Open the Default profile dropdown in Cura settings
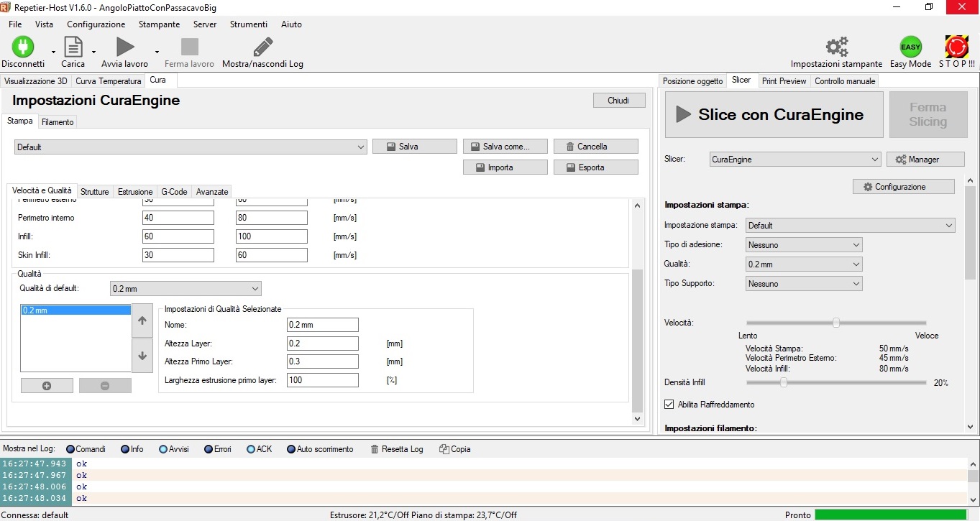Screen dimensions: 980x521 click(x=191, y=147)
